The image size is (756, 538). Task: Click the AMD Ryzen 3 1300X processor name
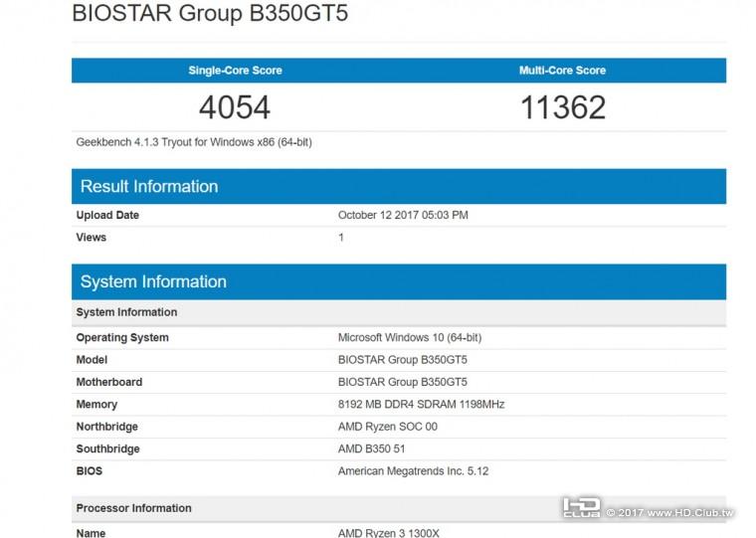point(388,533)
